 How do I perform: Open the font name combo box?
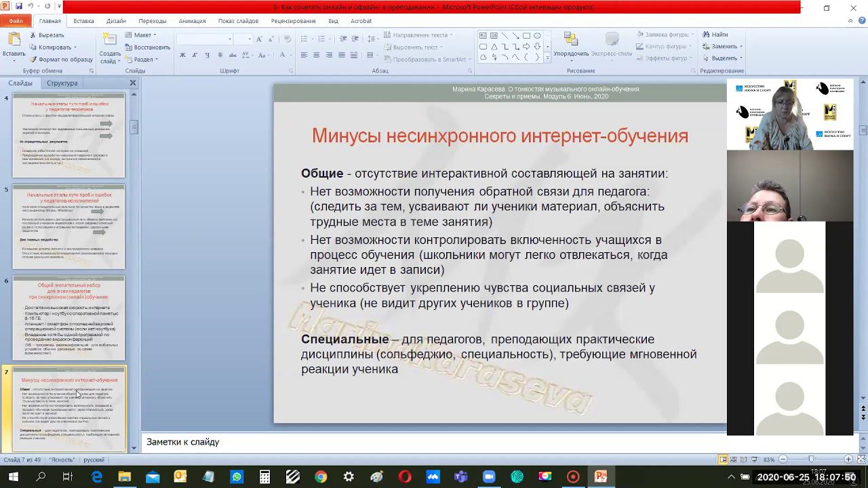click(x=204, y=39)
